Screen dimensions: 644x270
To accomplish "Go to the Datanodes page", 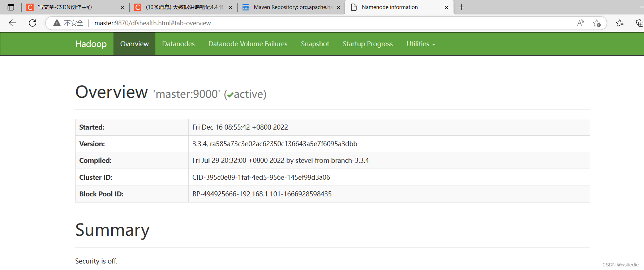I will pyautogui.click(x=179, y=44).
